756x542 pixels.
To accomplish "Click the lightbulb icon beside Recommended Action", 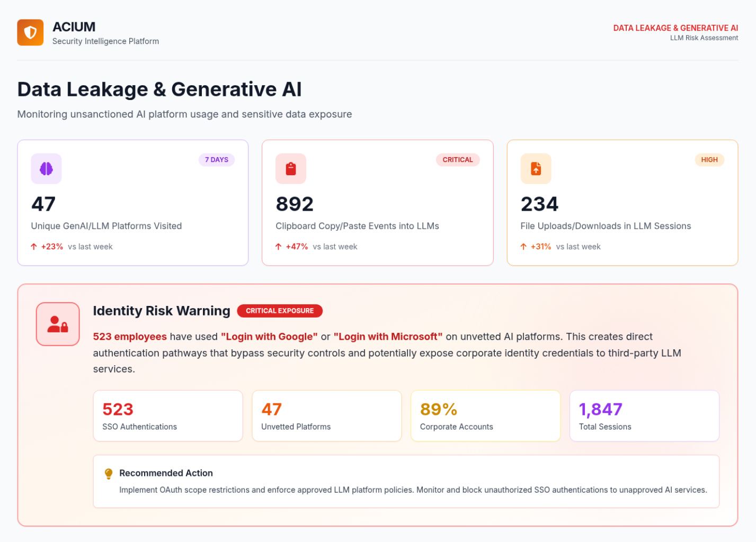I will 108,473.
